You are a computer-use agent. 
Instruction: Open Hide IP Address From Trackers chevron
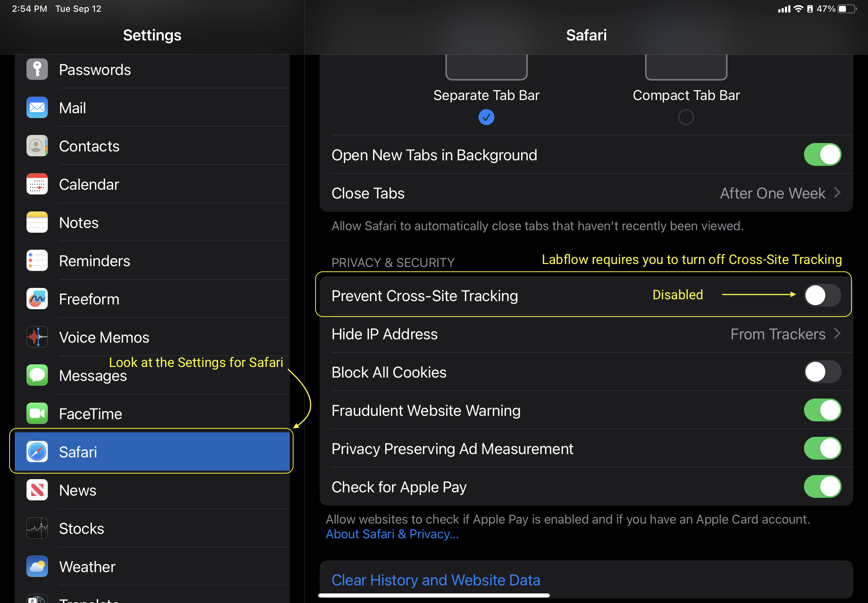(837, 334)
